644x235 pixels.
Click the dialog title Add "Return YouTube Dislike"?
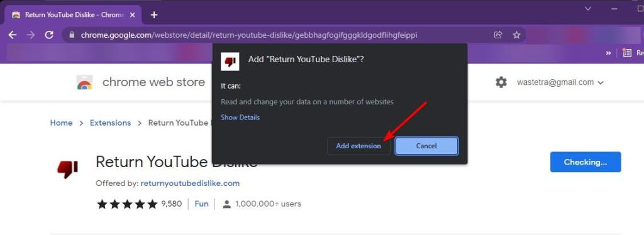[306, 60]
